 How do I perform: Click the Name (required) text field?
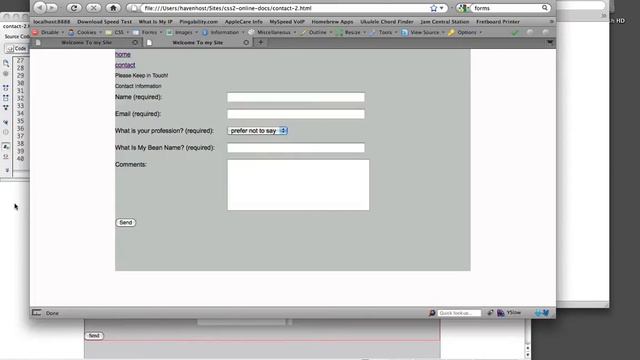(x=296, y=97)
